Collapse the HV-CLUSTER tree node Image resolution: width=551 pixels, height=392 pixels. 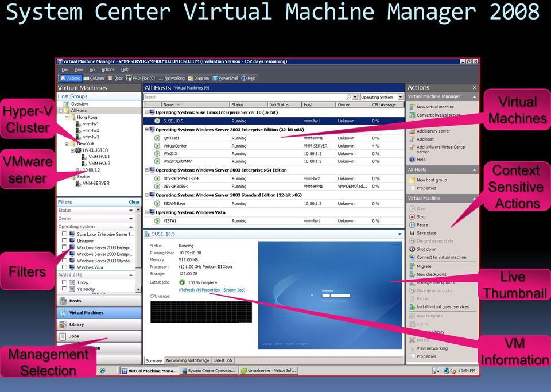72,150
